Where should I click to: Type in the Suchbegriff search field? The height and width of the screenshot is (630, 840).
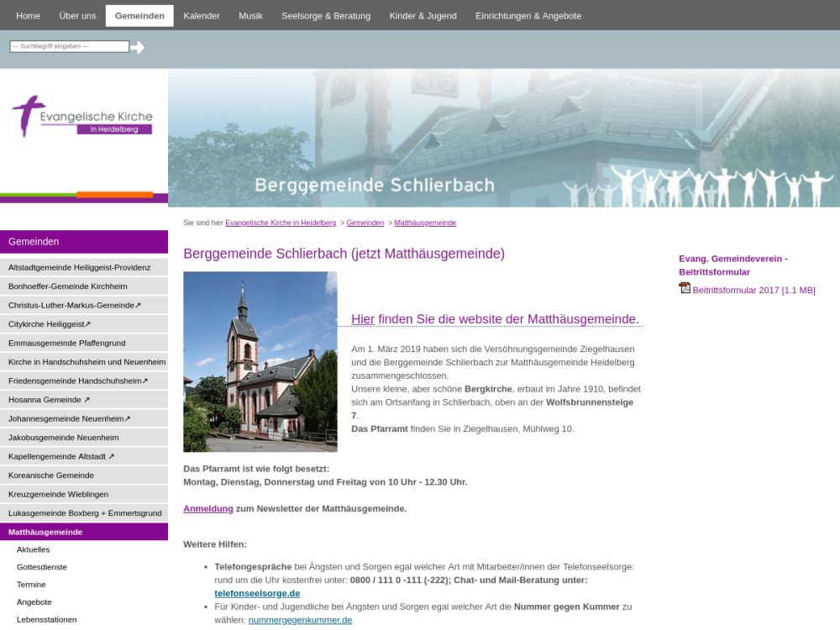coord(70,46)
